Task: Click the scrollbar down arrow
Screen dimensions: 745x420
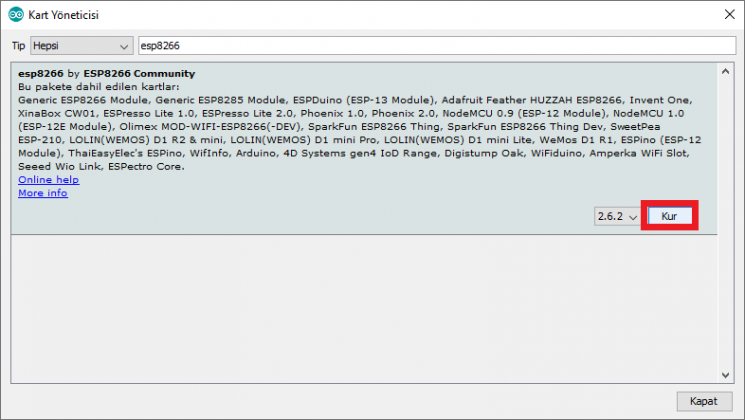Action: coord(726,371)
